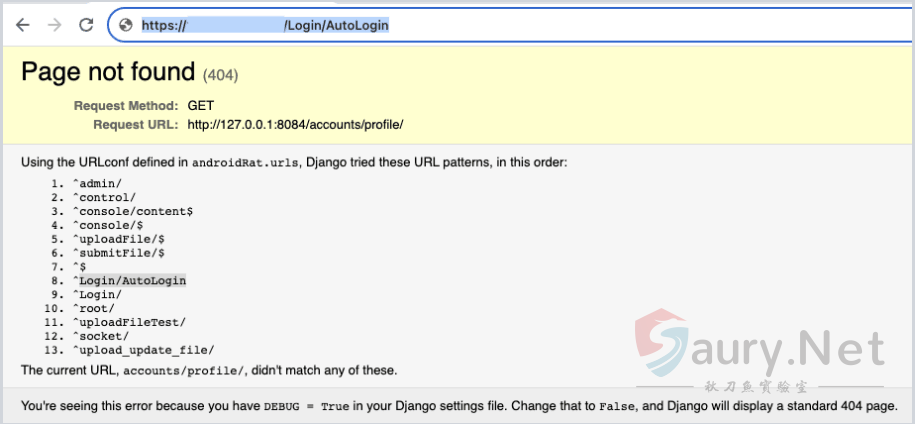Click the ^console/content$ pattern
The image size is (915, 424).
click(132, 211)
